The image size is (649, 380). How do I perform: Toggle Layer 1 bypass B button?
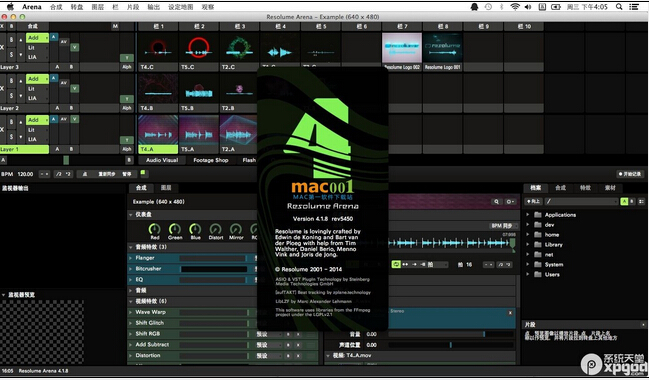click(x=11, y=122)
